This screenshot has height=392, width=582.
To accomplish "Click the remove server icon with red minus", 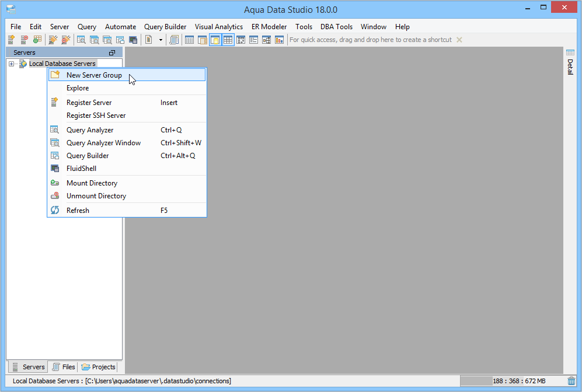I will [x=24, y=40].
